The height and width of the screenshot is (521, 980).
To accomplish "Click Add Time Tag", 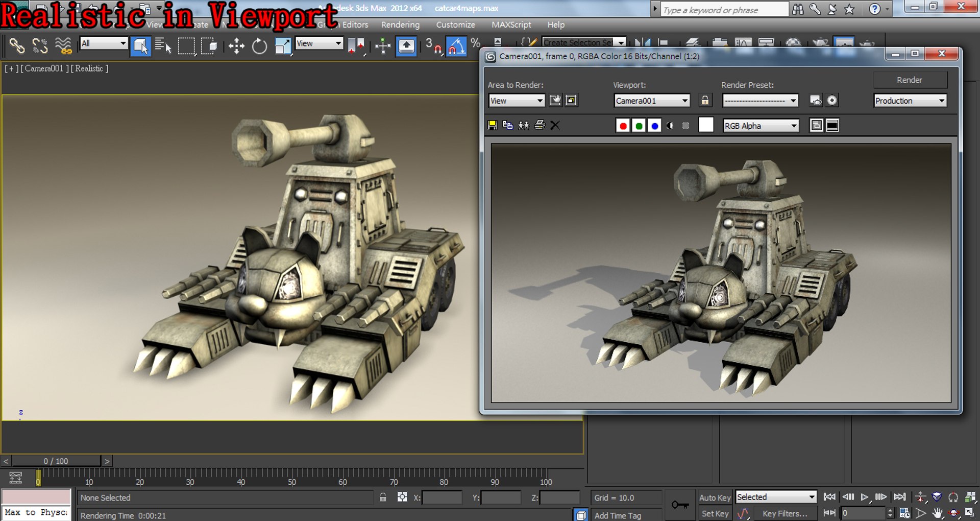I will coord(618,515).
